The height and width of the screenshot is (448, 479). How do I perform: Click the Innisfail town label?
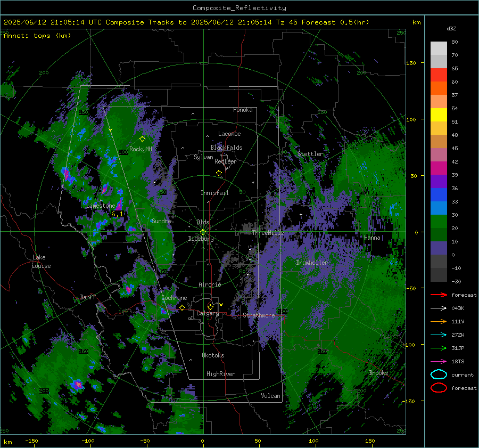pyautogui.click(x=214, y=193)
